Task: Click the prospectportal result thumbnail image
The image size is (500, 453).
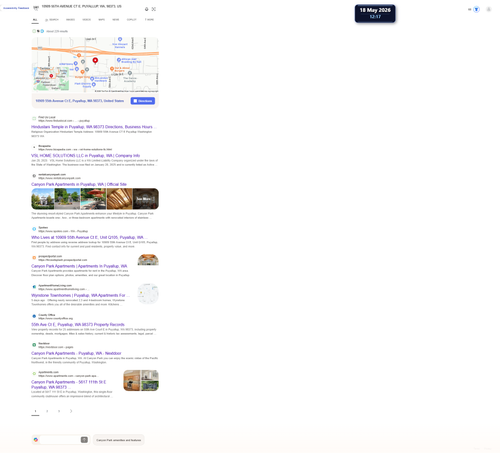Action: (x=148, y=260)
